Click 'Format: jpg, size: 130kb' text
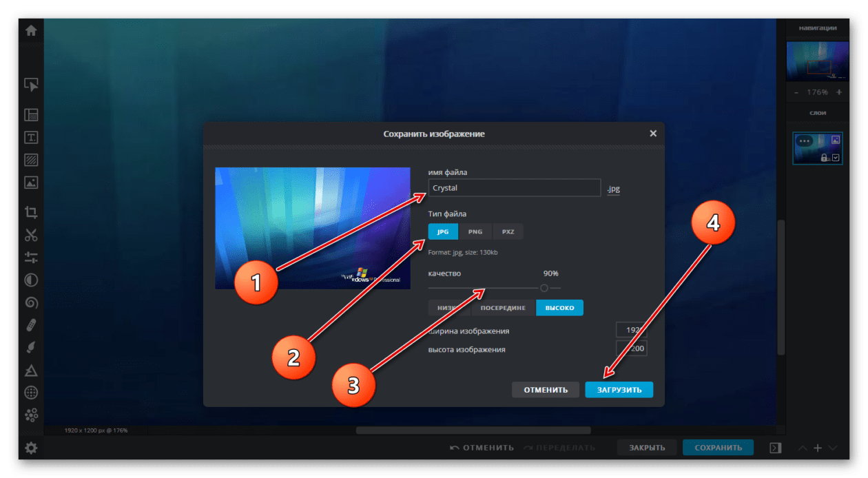The height and width of the screenshot is (478, 868). coord(463,253)
